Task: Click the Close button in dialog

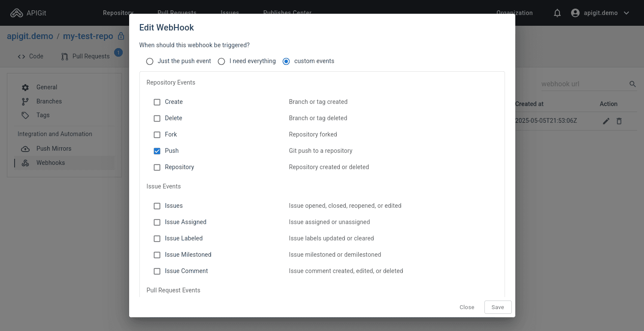Action: 467,307
